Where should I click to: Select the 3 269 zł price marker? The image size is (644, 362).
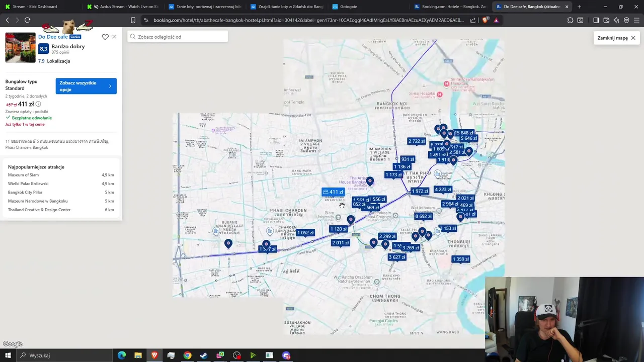(x=411, y=248)
